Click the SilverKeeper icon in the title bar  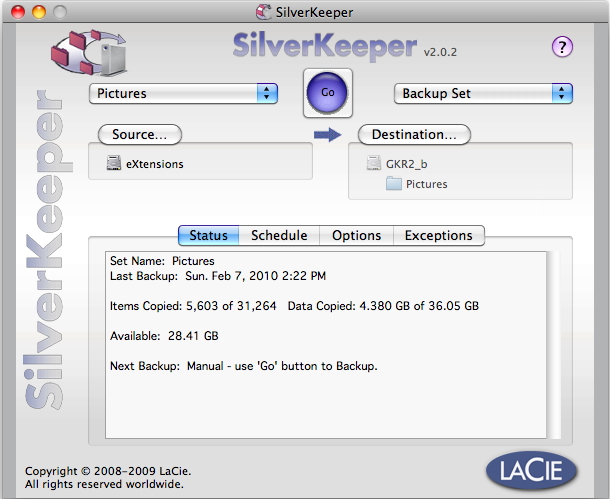pos(263,12)
